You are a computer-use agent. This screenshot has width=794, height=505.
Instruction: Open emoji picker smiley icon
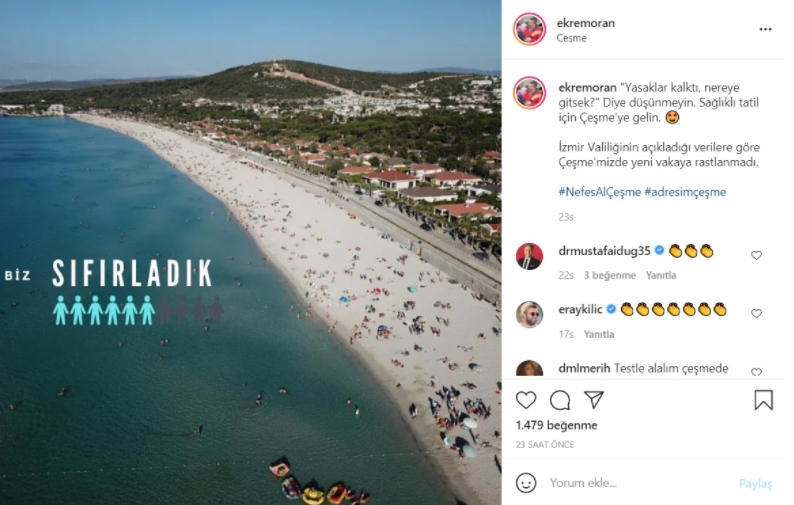coord(526,483)
